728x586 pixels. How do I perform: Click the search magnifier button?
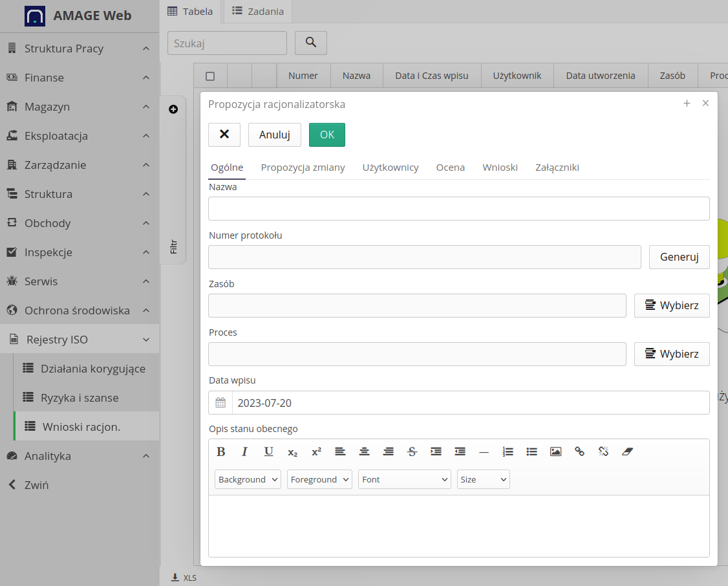pyautogui.click(x=311, y=43)
